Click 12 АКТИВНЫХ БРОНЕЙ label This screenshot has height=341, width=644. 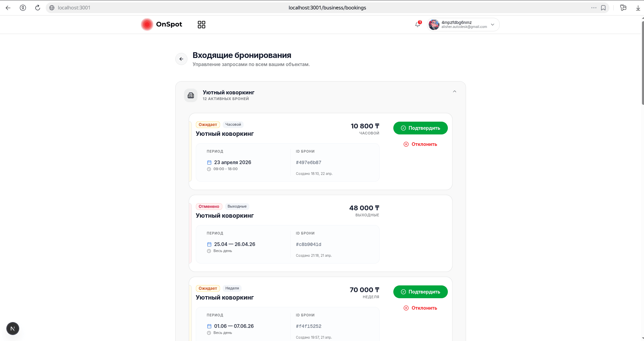point(226,99)
